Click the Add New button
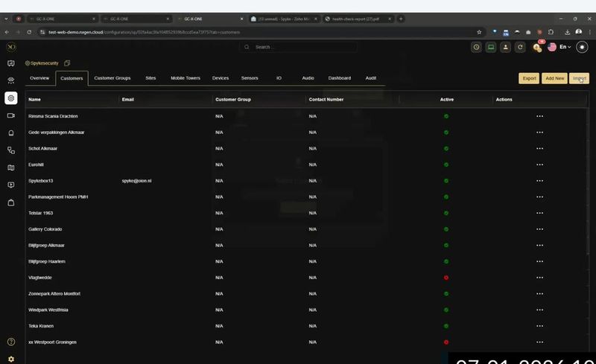The width and height of the screenshot is (596, 364). click(554, 78)
